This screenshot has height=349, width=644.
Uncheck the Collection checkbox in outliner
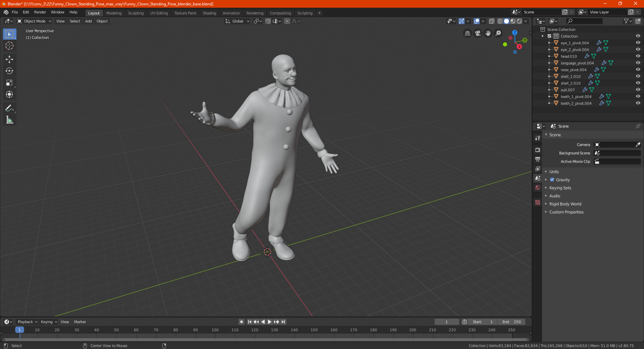[x=549, y=36]
